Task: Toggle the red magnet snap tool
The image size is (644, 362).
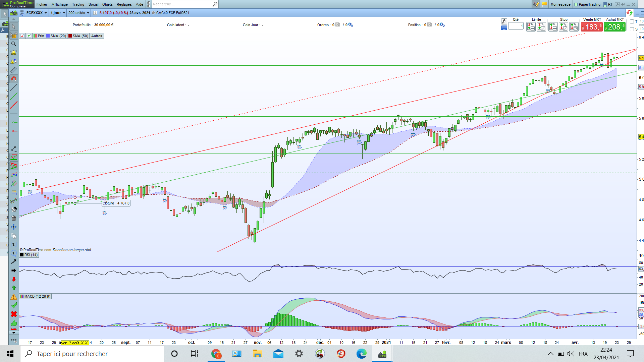Action: coord(14,79)
